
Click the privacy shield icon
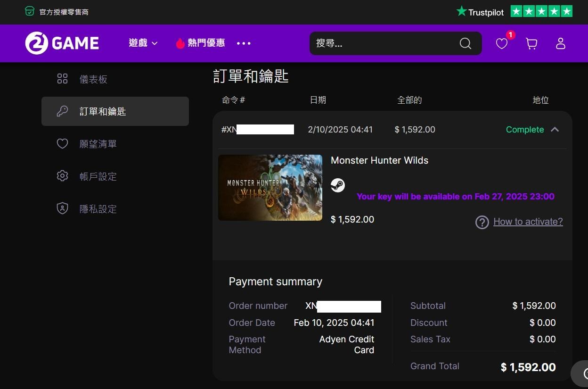point(62,209)
